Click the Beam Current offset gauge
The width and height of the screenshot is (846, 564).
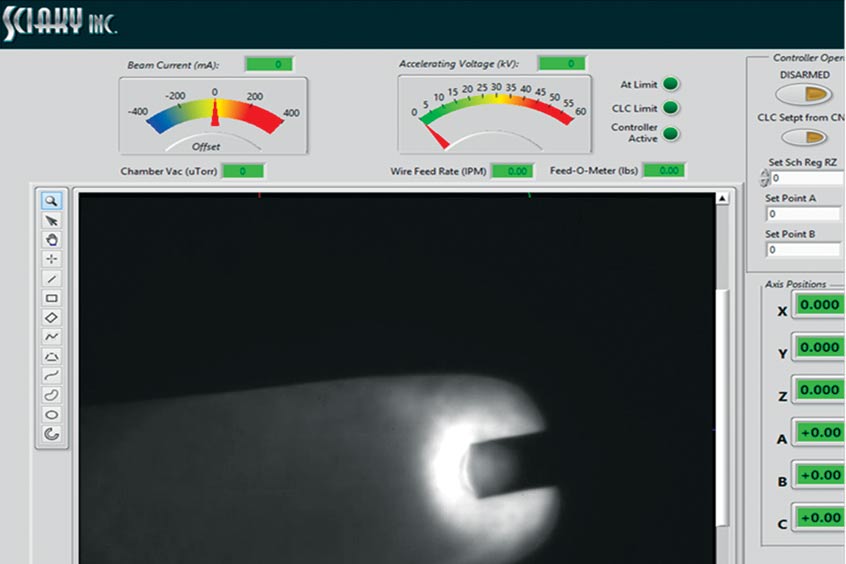point(214,116)
